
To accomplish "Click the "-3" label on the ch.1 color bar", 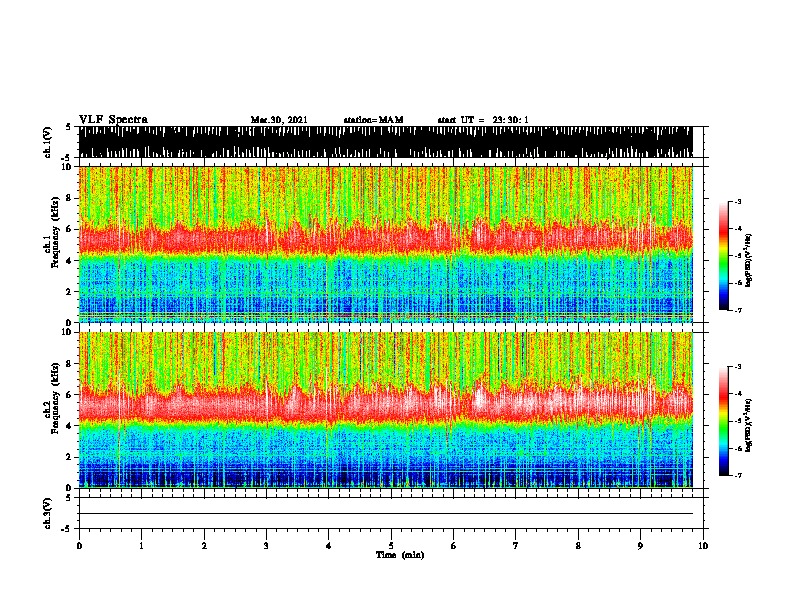I will 738,201.
